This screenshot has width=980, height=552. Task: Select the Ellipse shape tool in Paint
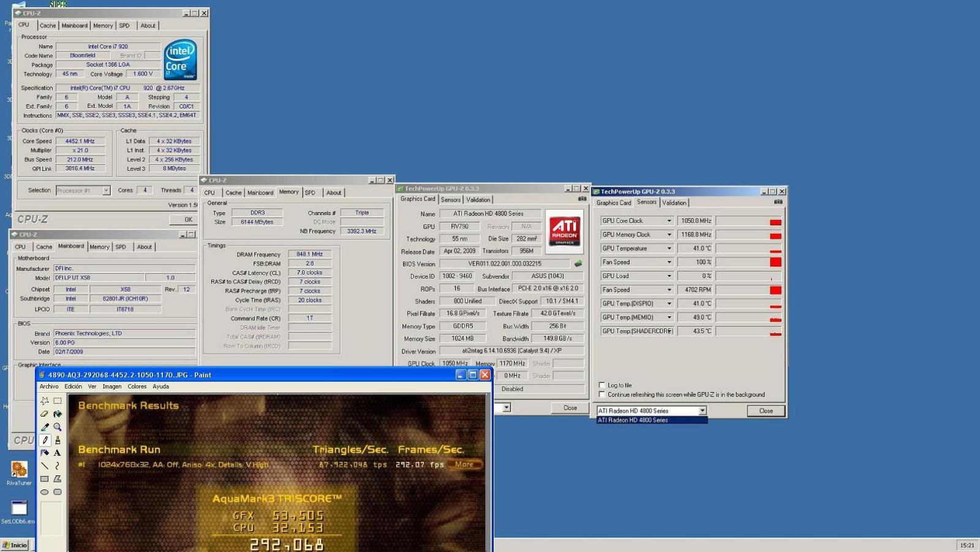tap(45, 491)
